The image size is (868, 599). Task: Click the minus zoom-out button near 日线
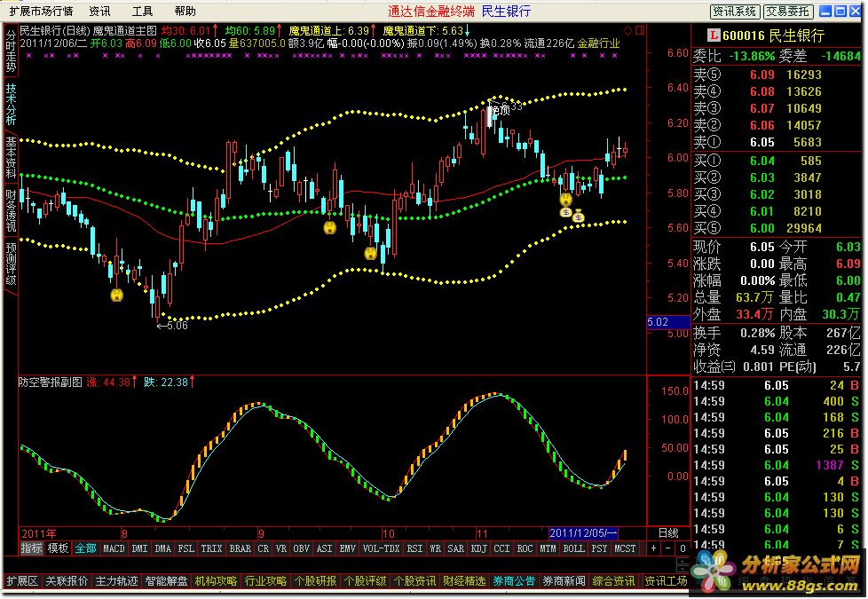(x=668, y=548)
